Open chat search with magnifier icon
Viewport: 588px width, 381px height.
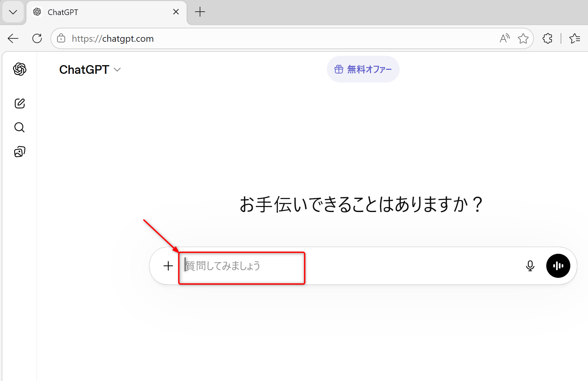20,127
